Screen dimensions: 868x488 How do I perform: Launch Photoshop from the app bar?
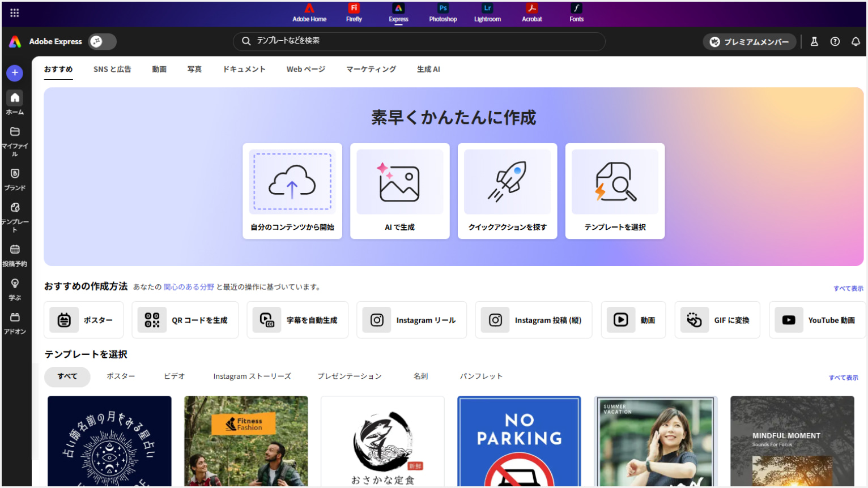coord(442,12)
